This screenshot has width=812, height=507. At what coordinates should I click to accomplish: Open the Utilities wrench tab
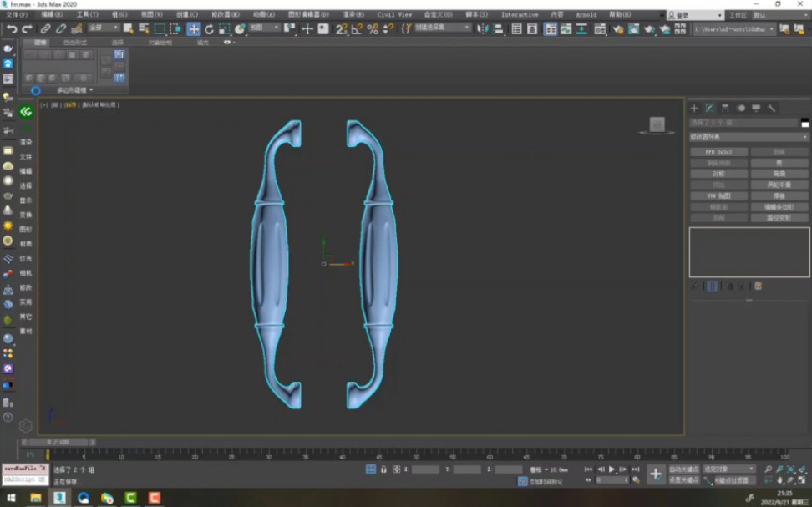coord(772,108)
